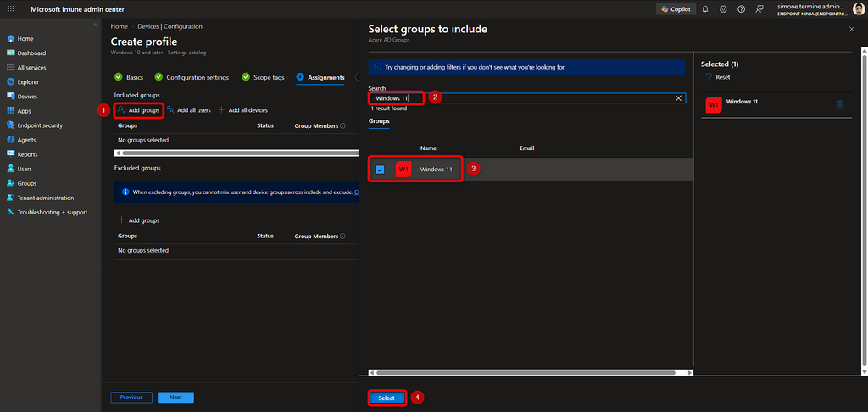Image resolution: width=868 pixels, height=412 pixels.
Task: Open the notifications bell icon
Action: click(x=705, y=8)
